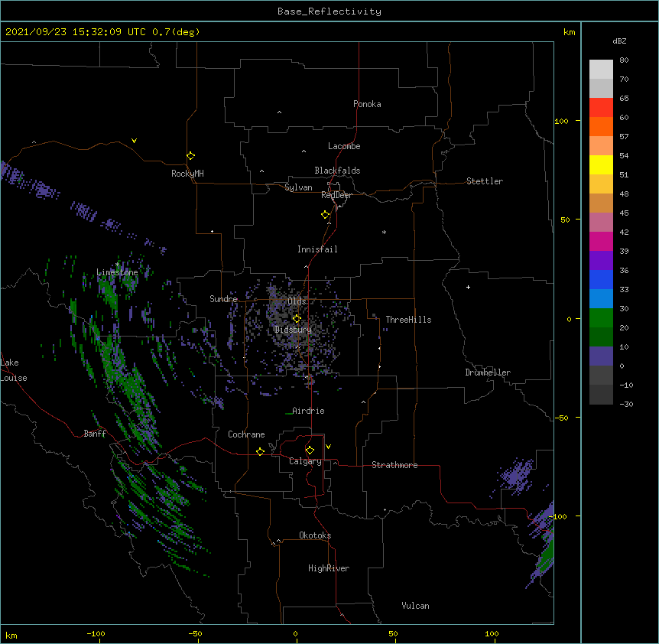Click the Sylvan label on the map
This screenshot has height=644, width=659.
(x=298, y=187)
